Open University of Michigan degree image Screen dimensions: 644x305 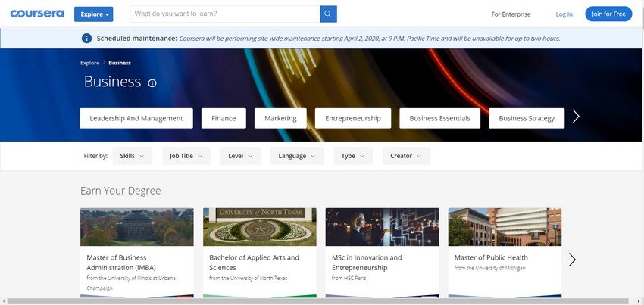click(x=505, y=227)
